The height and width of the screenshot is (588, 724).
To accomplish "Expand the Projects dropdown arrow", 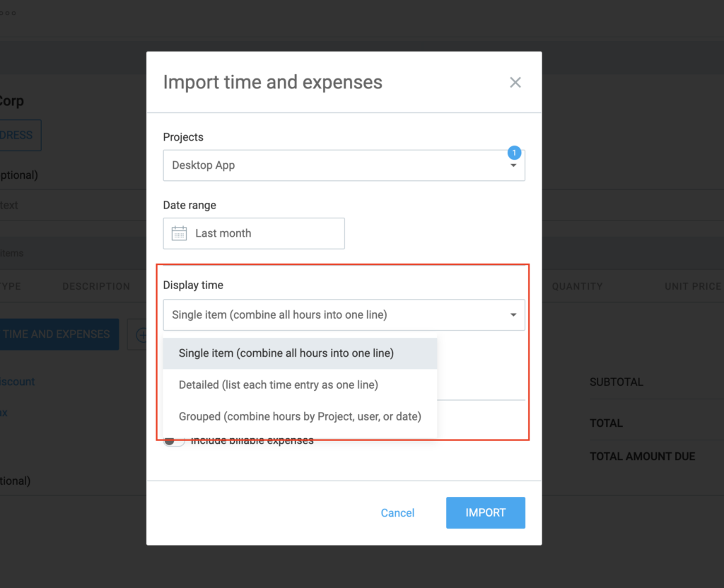I will pos(514,166).
